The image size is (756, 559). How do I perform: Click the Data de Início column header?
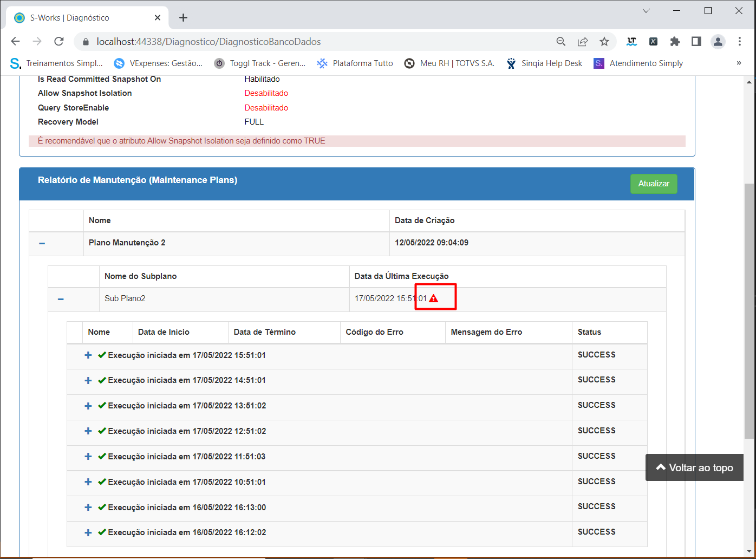[x=164, y=332]
